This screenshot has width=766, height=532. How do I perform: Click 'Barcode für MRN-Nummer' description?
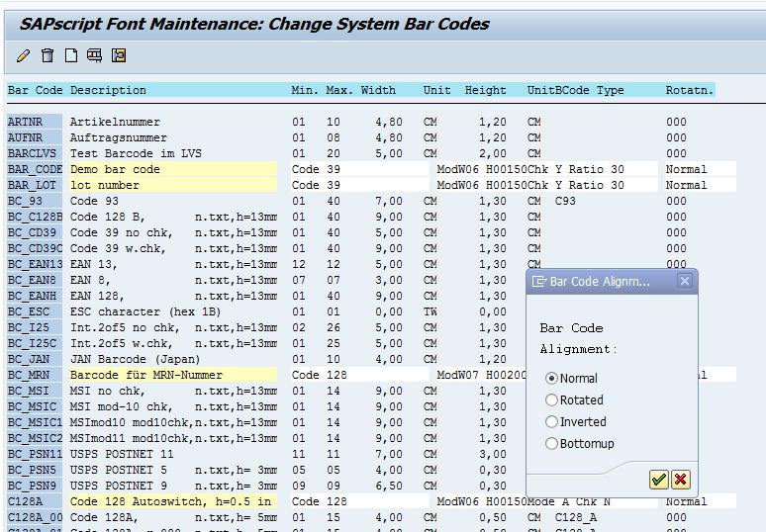(173, 375)
